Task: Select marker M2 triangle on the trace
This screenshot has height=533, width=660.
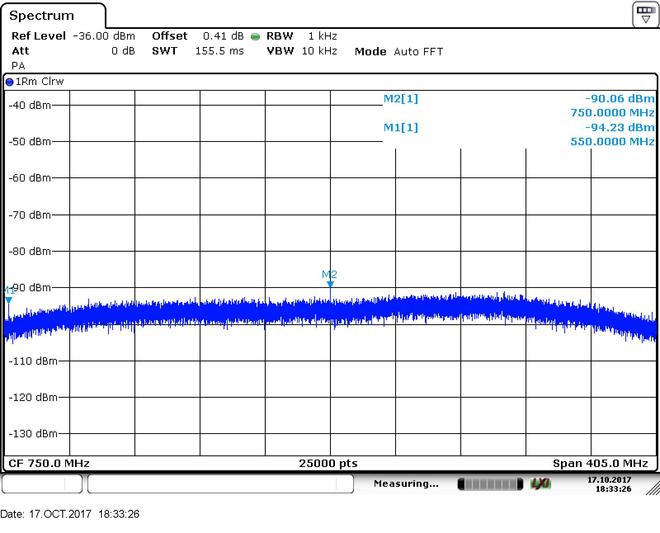Action: tap(330, 285)
